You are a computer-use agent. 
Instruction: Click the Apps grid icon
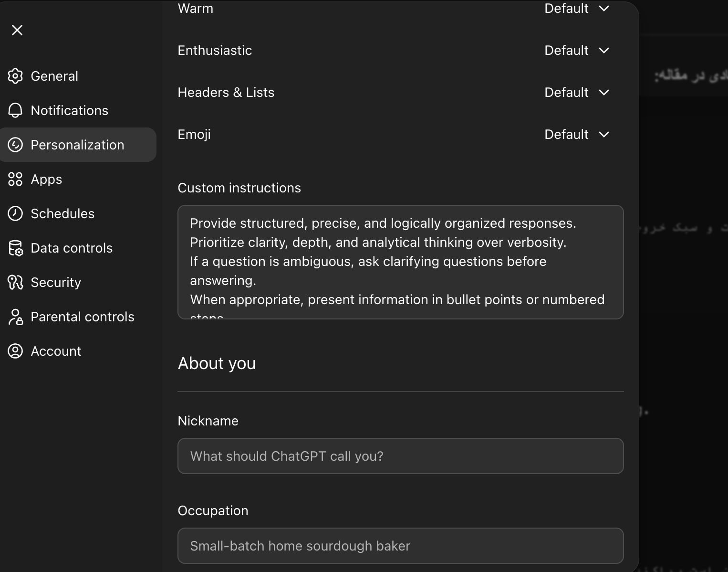pos(15,179)
